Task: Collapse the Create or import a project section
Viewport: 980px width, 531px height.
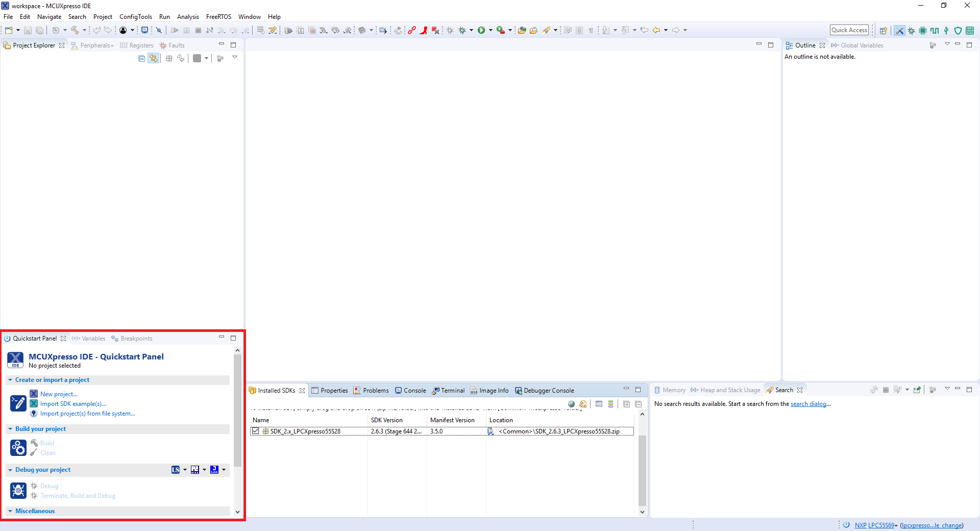Action: [x=10, y=380]
